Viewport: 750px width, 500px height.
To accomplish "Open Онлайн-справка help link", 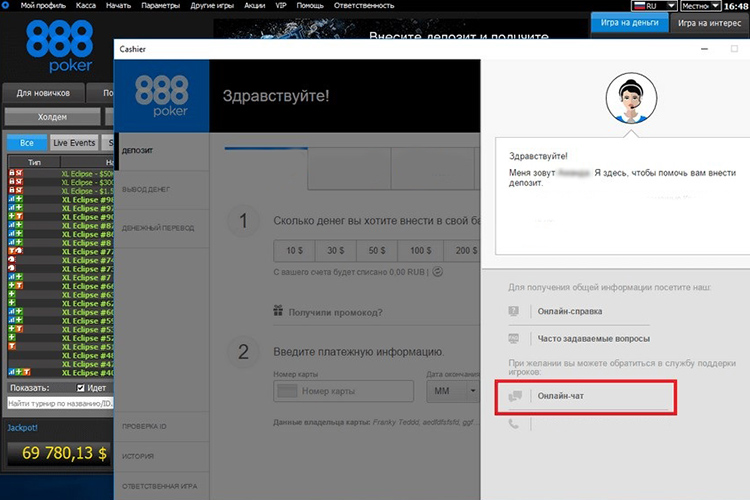I will tap(570, 311).
